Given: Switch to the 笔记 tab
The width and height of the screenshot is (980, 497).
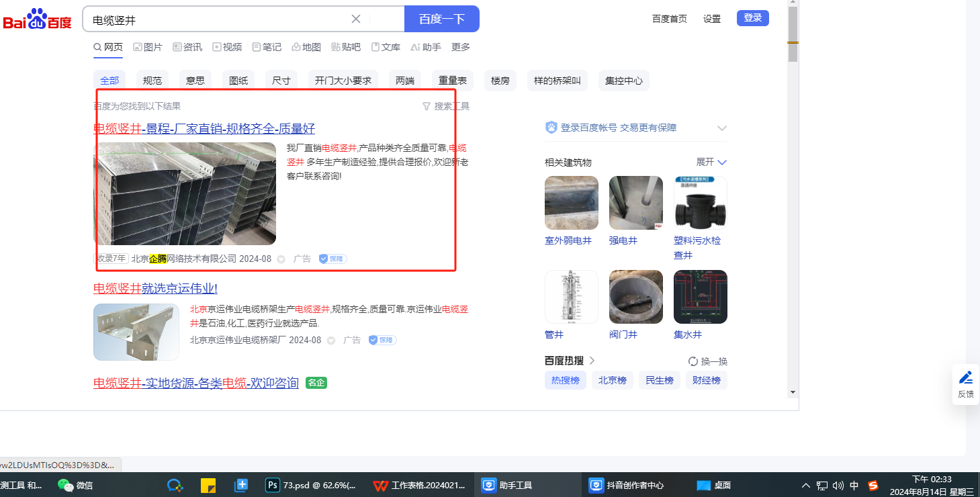Looking at the screenshot, I should click(267, 47).
